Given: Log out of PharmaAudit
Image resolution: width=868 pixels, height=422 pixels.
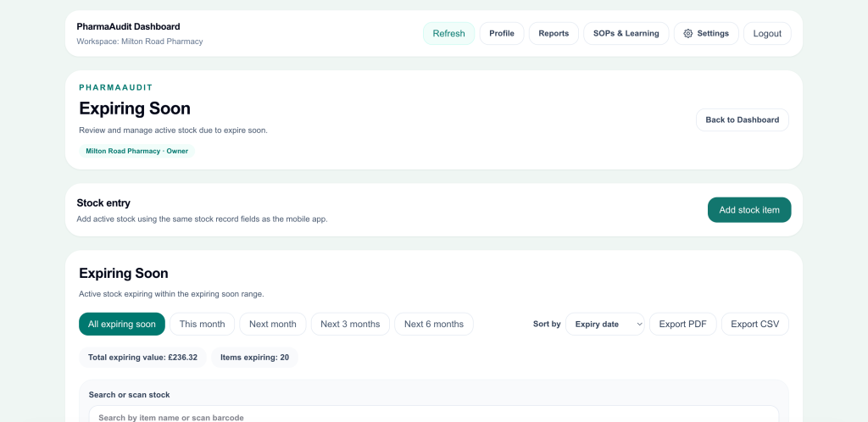Looking at the screenshot, I should 767,33.
